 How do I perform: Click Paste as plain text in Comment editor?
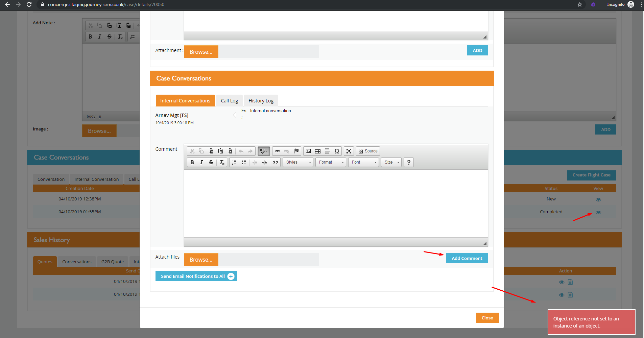(220, 151)
